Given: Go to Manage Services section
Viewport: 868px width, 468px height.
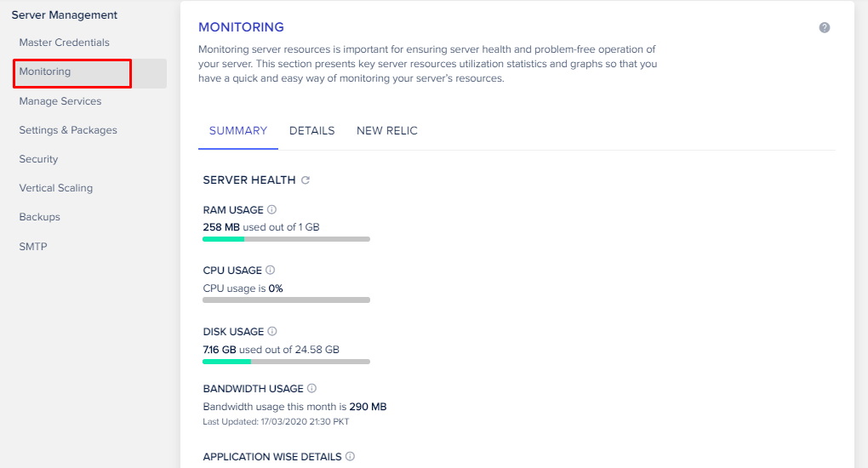Looking at the screenshot, I should click(x=60, y=101).
